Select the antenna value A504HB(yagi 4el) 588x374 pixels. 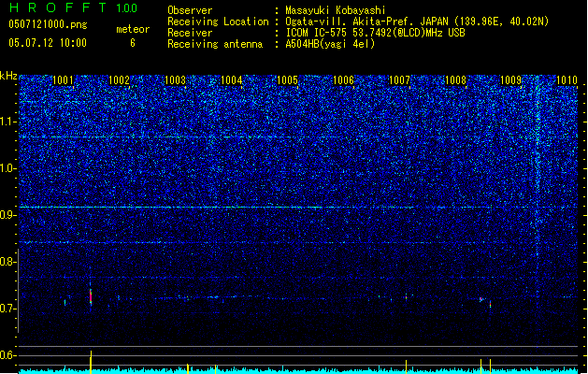[330, 44]
